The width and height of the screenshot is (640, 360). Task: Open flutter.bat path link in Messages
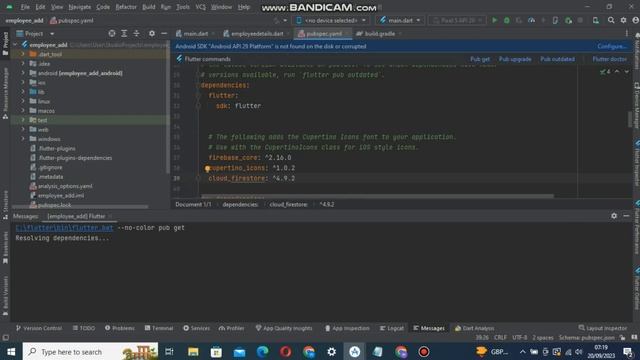coord(64,228)
